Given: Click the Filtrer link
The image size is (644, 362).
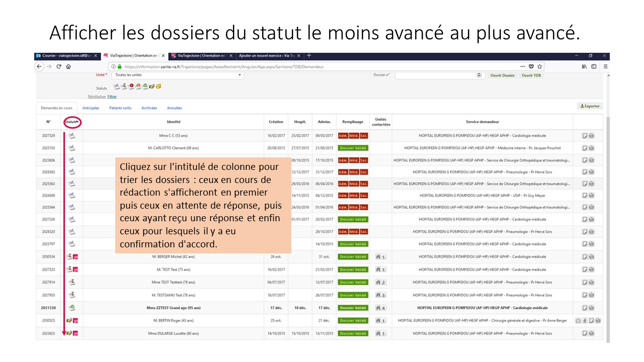Looking at the screenshot, I should [x=112, y=97].
